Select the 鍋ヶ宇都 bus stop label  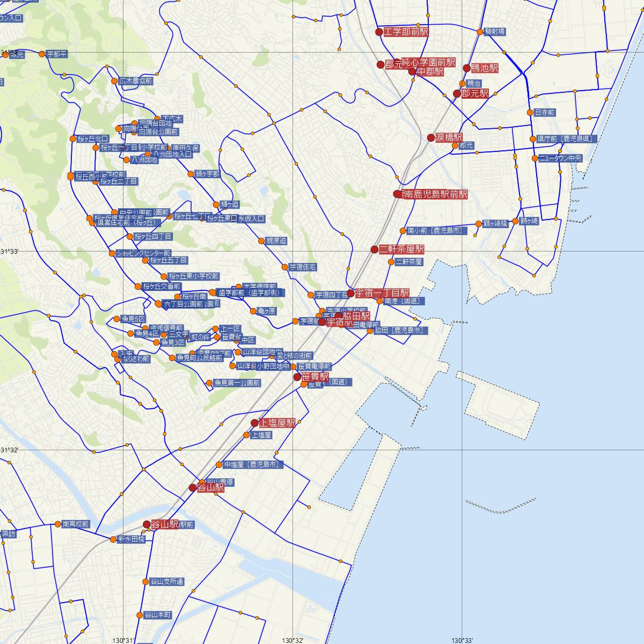pos(208,174)
